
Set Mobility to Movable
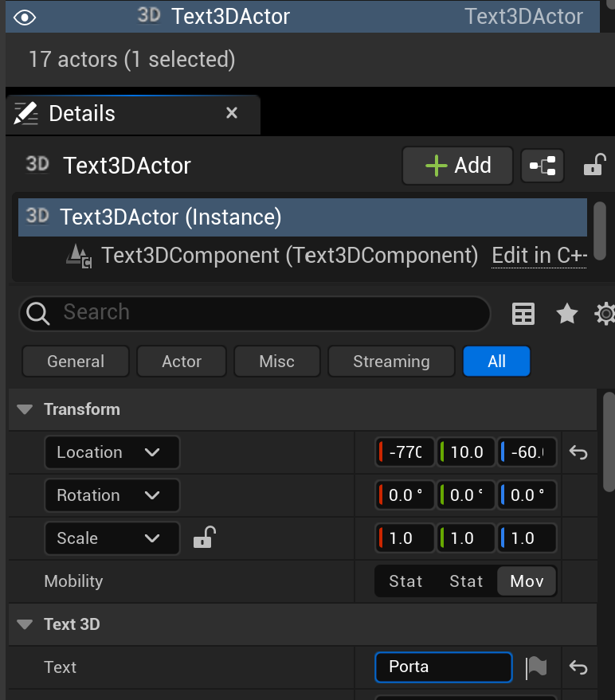(x=527, y=581)
